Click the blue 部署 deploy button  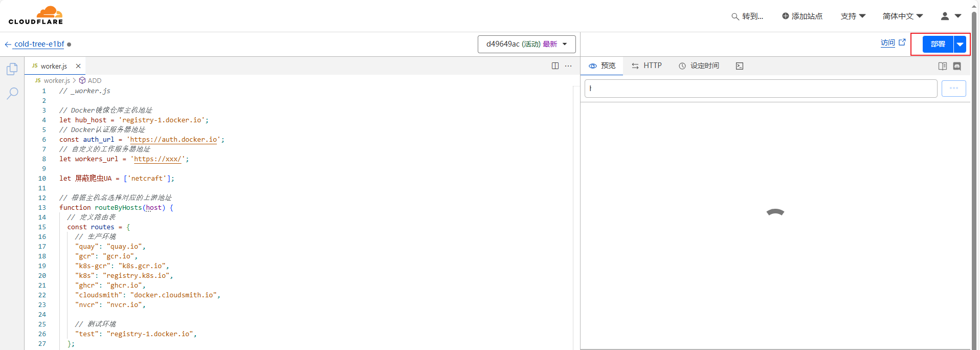tap(938, 44)
